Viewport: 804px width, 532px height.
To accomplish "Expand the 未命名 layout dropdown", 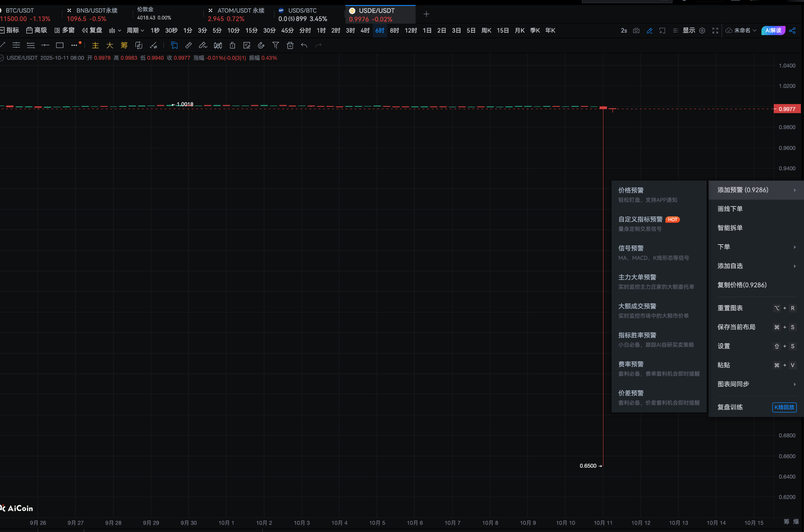I will 741,31.
